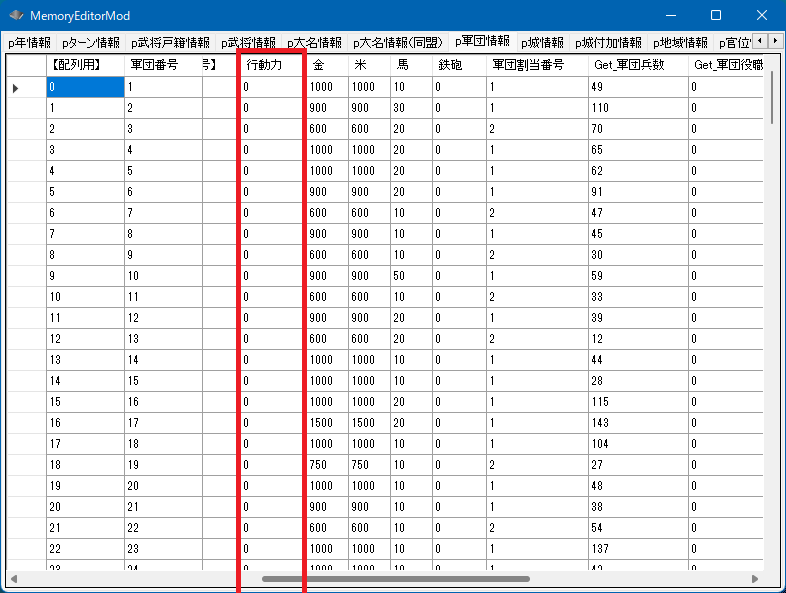This screenshot has height=593, width=786.
Task: Maximize the MemoryEditorMod window
Action: click(x=716, y=16)
